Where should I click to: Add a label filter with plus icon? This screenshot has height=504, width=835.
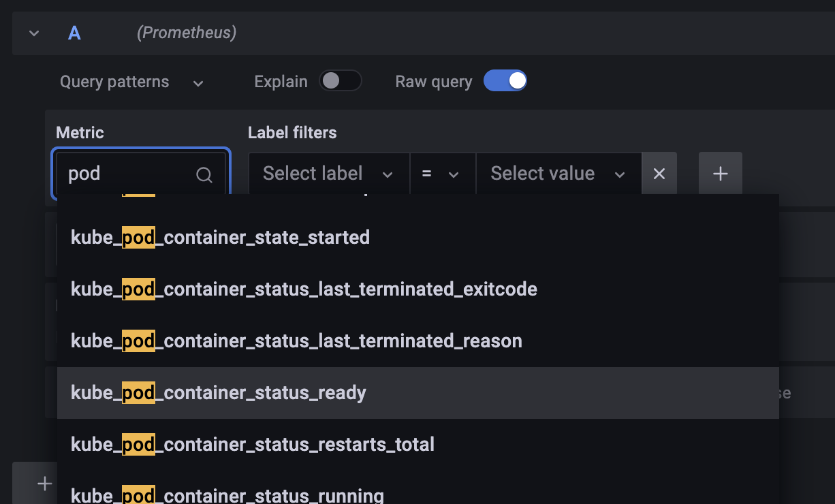(720, 174)
